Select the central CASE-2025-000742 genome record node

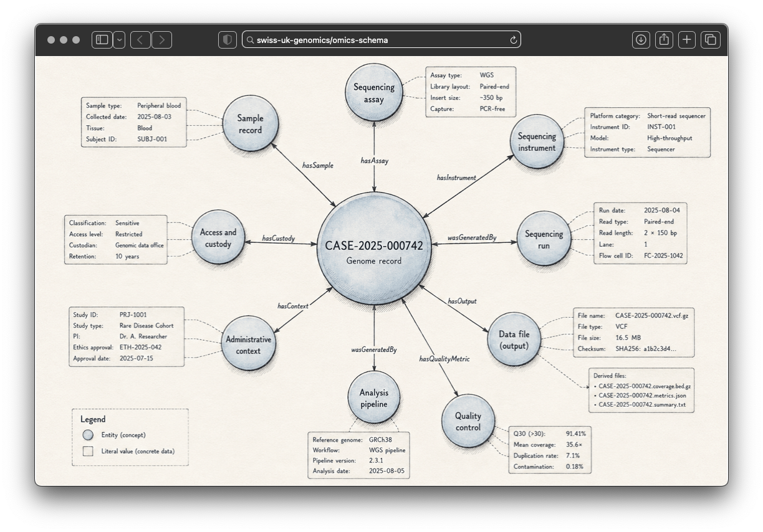pyautogui.click(x=374, y=249)
